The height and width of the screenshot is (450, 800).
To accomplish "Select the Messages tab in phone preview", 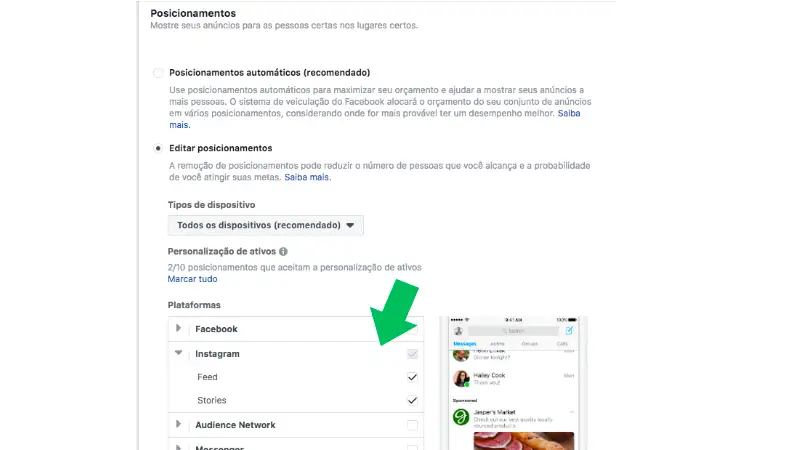I will [x=465, y=344].
